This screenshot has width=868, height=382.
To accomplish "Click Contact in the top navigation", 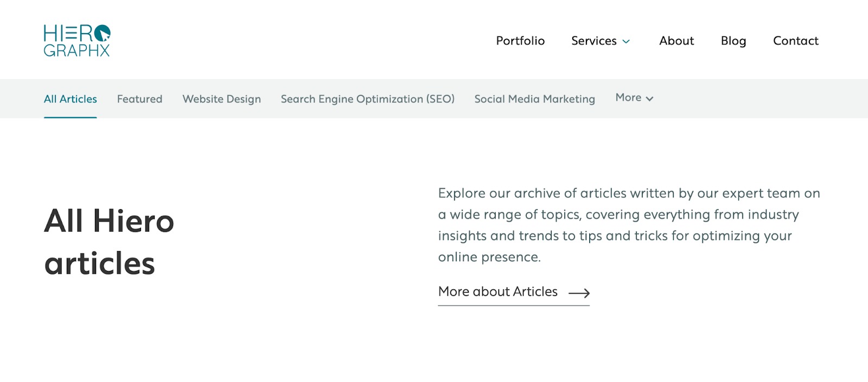I will [x=795, y=41].
